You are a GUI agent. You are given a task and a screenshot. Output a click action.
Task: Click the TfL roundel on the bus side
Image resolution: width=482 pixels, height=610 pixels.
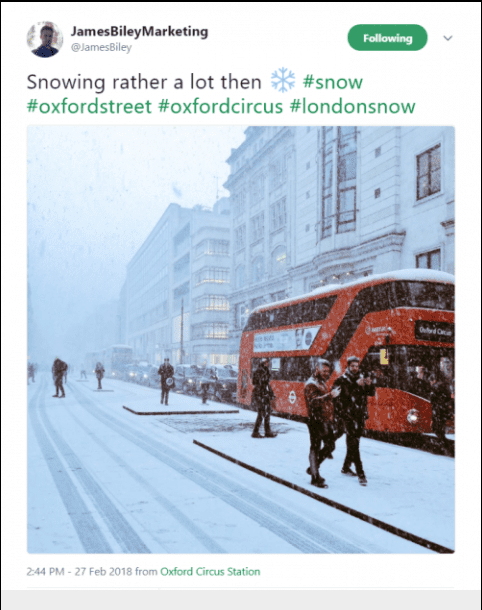(292, 397)
